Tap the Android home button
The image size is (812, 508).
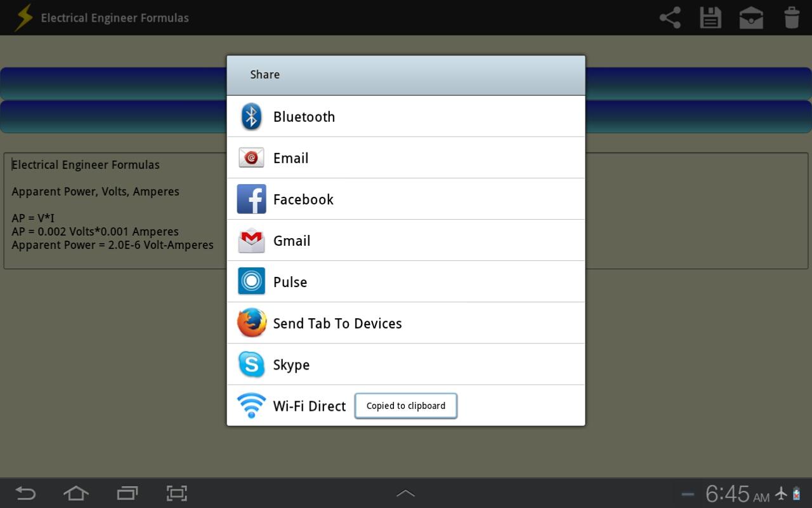tap(76, 493)
